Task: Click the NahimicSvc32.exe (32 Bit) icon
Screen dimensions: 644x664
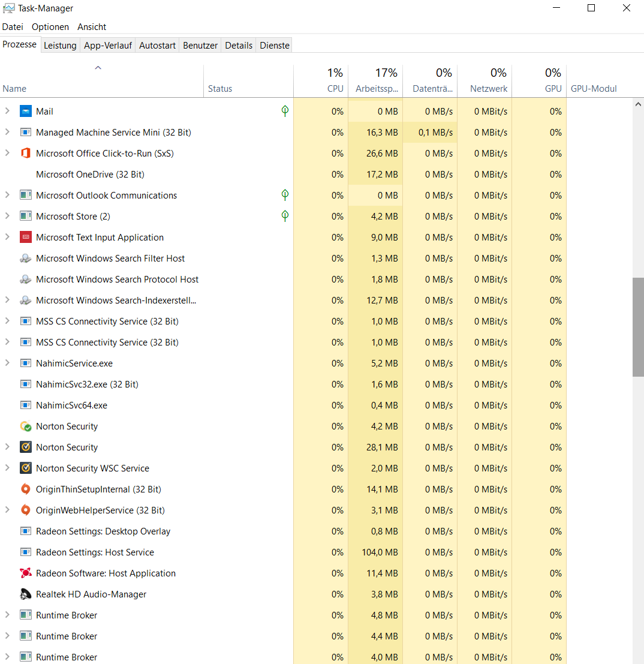Action: pyautogui.click(x=26, y=384)
